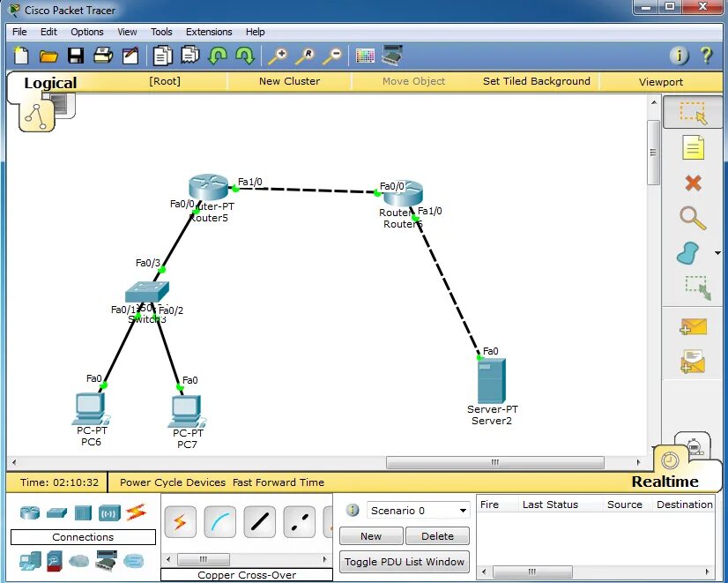Expand the Draw Polygon tool arrow
The width and height of the screenshot is (728, 583).
717,253
